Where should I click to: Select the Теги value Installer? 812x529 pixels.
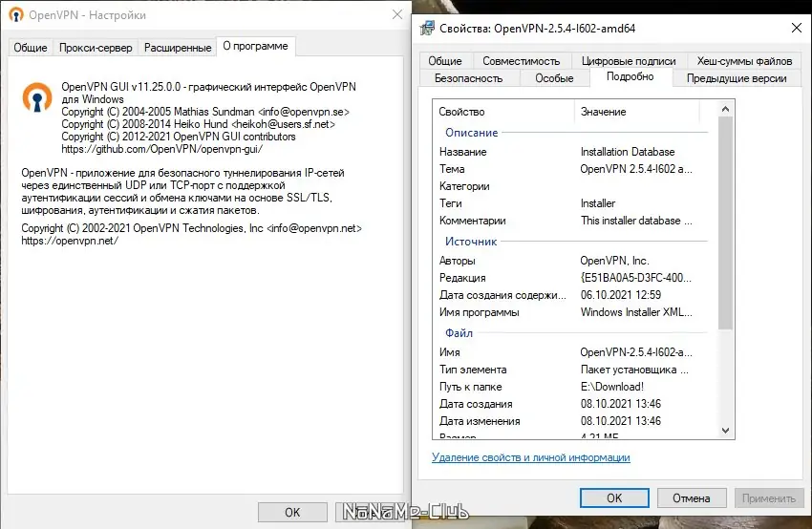point(598,203)
